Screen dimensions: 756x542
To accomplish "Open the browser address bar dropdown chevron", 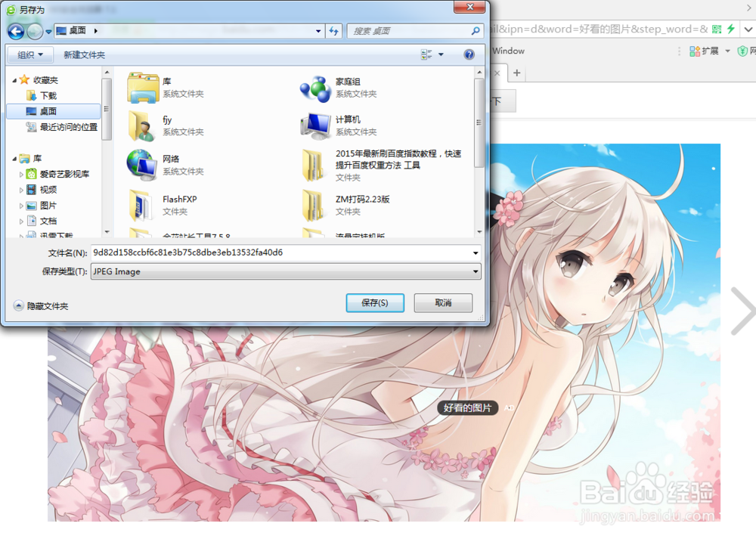I will (x=748, y=29).
